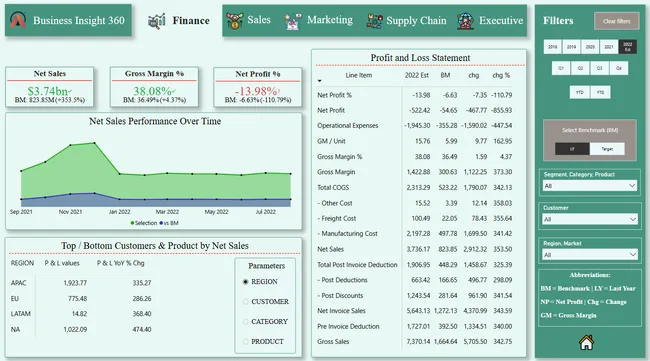Select year 2018 filter
The width and height of the screenshot is (650, 361).
(x=553, y=47)
